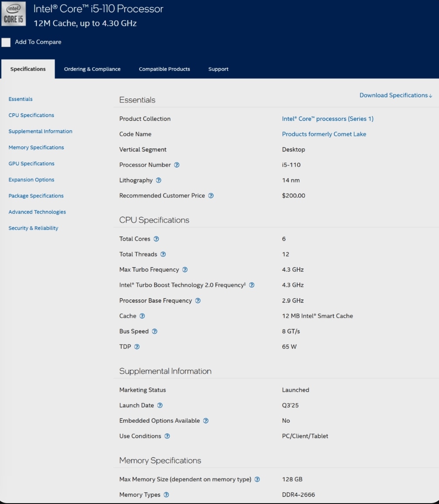Screen dimensions: 439x504
Task: Open the Ordering & Compliance tab
Action: 92,69
